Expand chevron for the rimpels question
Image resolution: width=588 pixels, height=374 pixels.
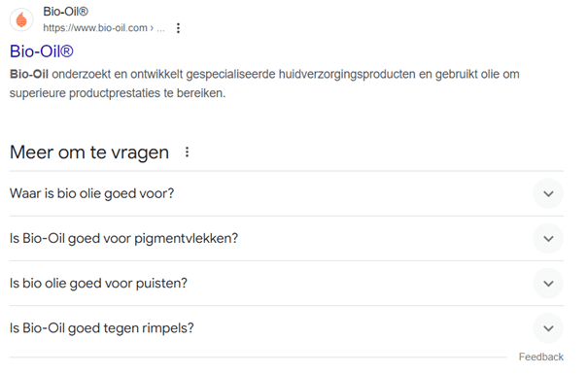pyautogui.click(x=548, y=328)
